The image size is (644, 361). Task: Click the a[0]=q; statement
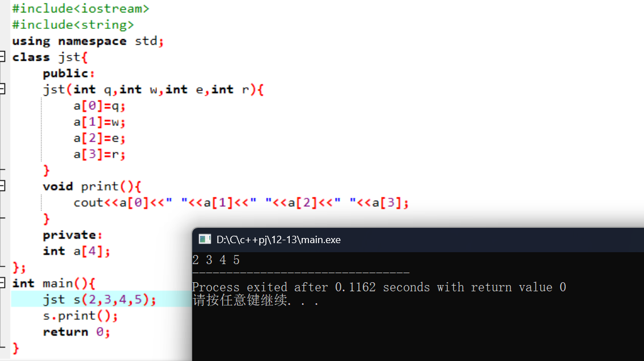tap(99, 106)
